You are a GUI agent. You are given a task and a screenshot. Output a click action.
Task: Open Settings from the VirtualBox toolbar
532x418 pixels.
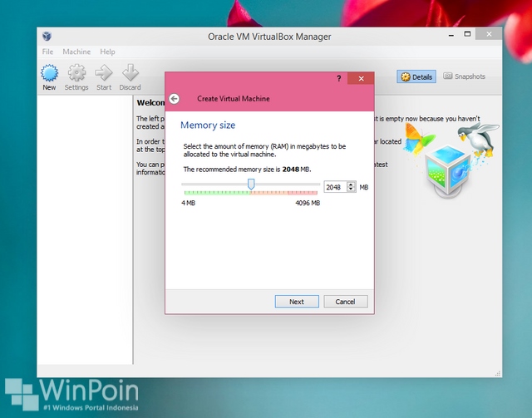click(76, 77)
